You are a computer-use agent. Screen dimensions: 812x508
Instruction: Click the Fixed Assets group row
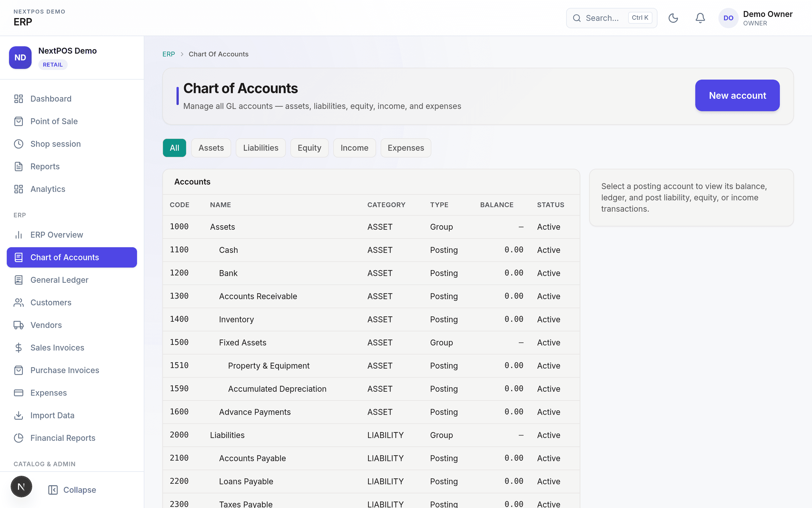point(371,343)
